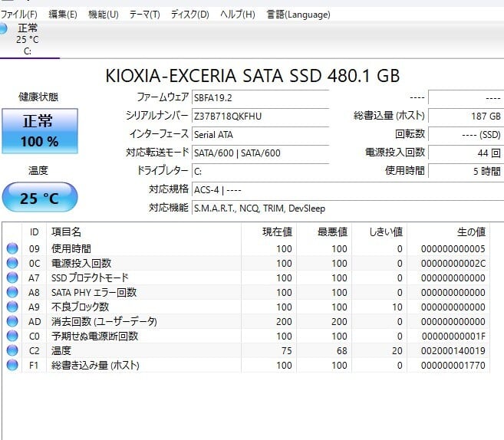Click the firmware field SBFA19.2

tap(260, 97)
